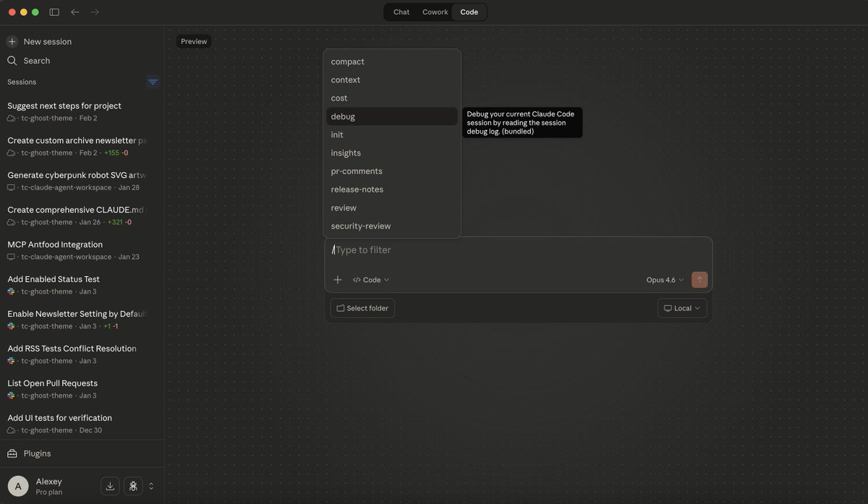The height and width of the screenshot is (504, 868).
Task: Toggle the sidebar with the panel icon
Action: point(54,12)
